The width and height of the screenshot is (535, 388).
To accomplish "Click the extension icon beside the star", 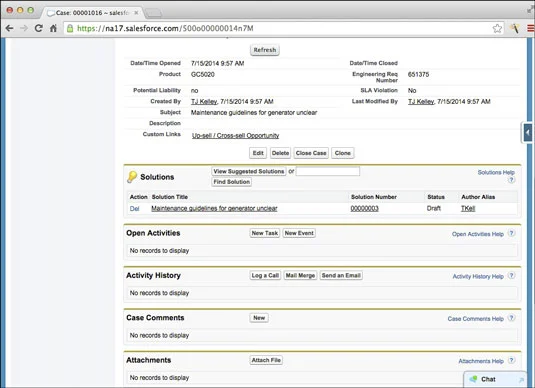I will click(515, 28).
